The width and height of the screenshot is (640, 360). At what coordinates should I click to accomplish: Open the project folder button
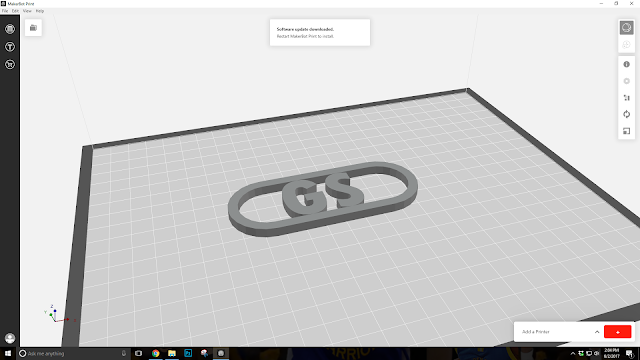pos(33,28)
